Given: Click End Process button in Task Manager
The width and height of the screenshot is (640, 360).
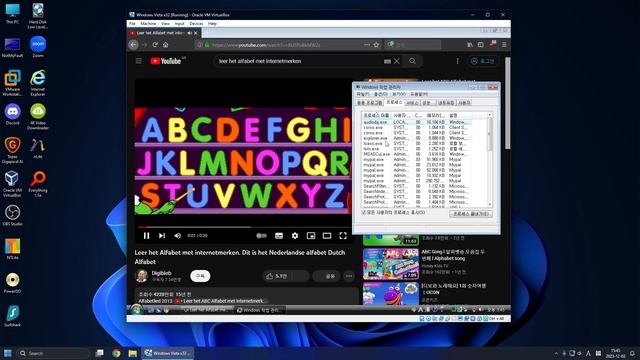Looking at the screenshot, I should pyautogui.click(x=471, y=214).
